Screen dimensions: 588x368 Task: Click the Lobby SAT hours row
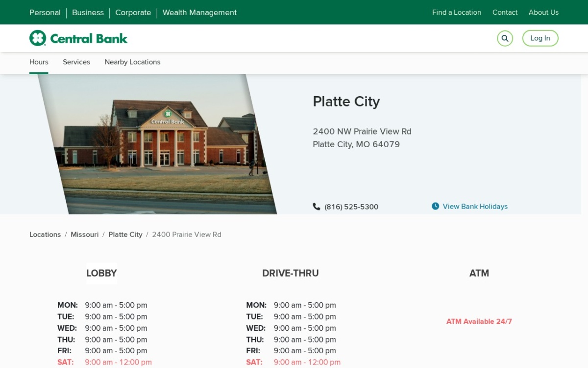click(x=104, y=363)
